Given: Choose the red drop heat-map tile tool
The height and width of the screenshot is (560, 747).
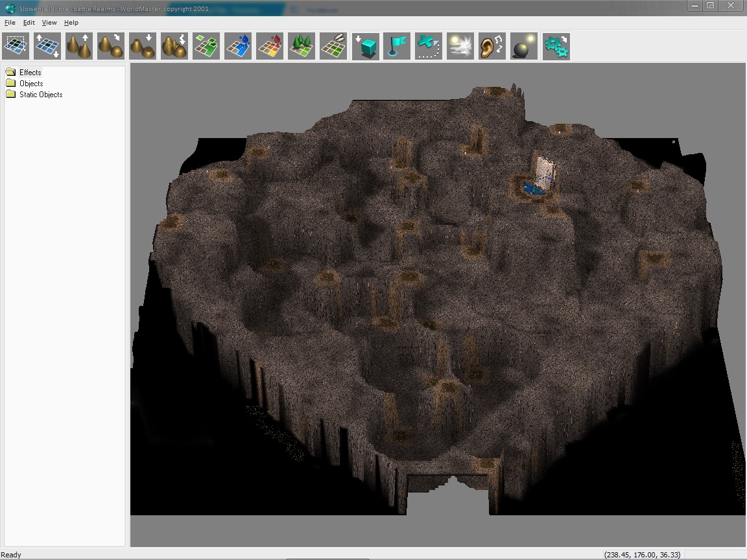Looking at the screenshot, I should 270,46.
